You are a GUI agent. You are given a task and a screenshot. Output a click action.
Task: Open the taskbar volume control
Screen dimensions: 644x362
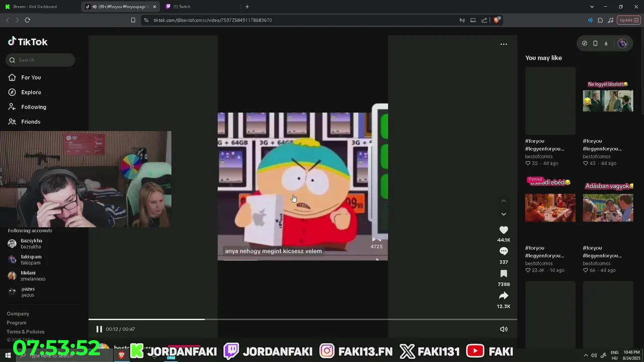click(594, 355)
